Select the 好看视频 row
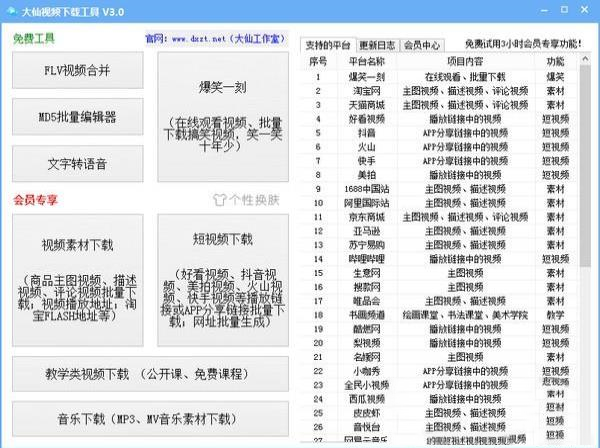600x448 pixels. pos(439,119)
